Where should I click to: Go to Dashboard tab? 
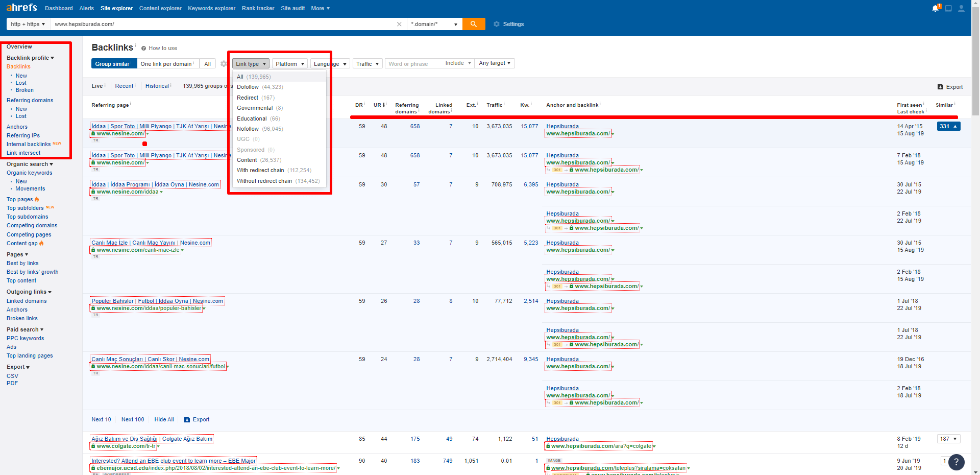tap(59, 8)
